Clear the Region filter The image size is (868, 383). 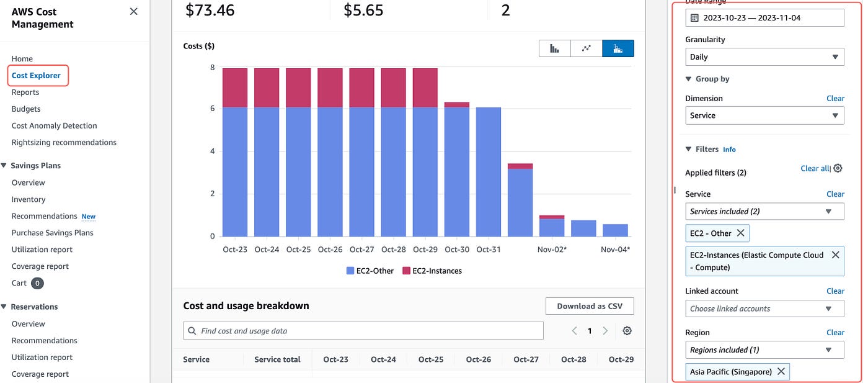coord(835,332)
